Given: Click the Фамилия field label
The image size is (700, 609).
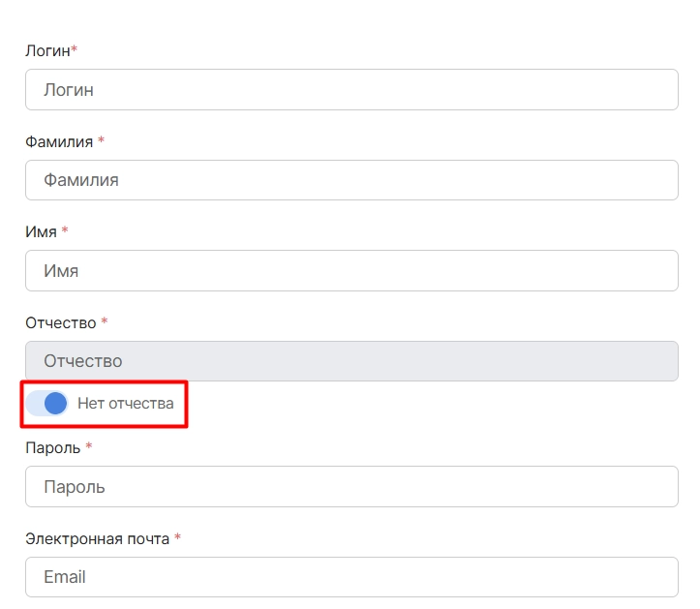Looking at the screenshot, I should coord(59,142).
